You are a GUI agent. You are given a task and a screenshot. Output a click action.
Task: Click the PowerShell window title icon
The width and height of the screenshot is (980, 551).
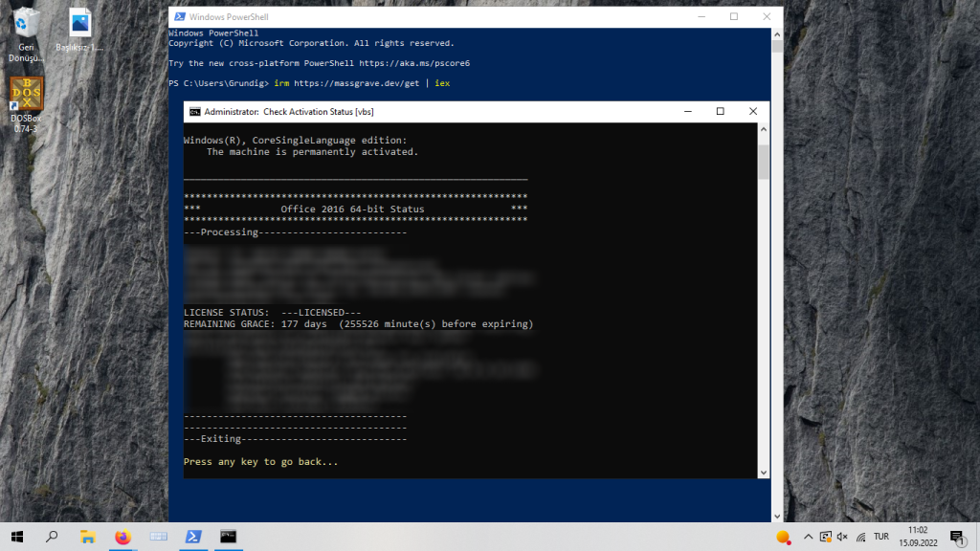[179, 17]
